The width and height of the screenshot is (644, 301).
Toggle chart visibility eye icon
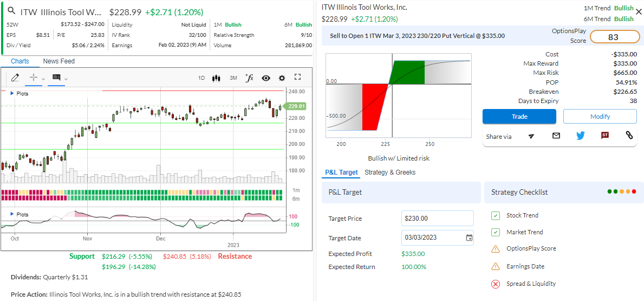point(266,78)
